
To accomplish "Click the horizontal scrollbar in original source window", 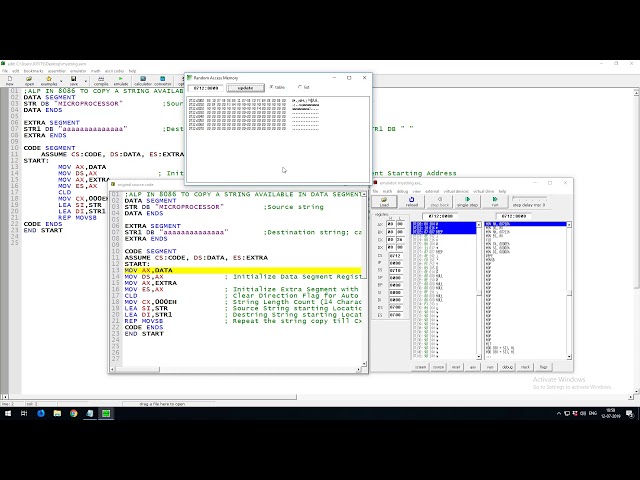I will tap(236, 369).
